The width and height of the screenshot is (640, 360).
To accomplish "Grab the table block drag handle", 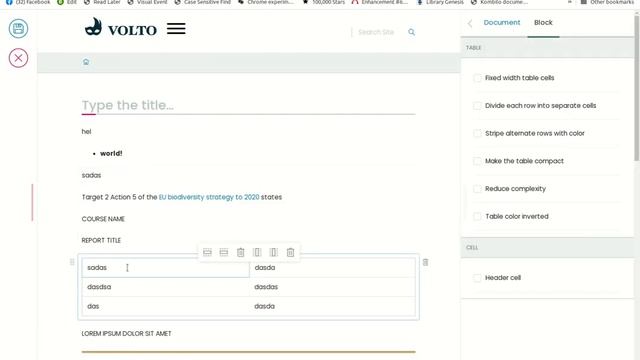I will pos(72,262).
